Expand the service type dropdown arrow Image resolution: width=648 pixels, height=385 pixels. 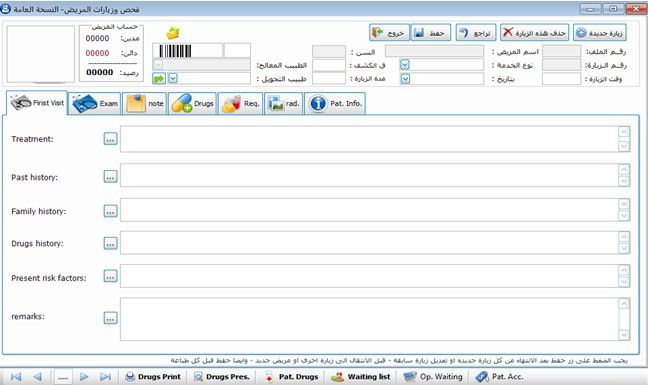(x=405, y=65)
